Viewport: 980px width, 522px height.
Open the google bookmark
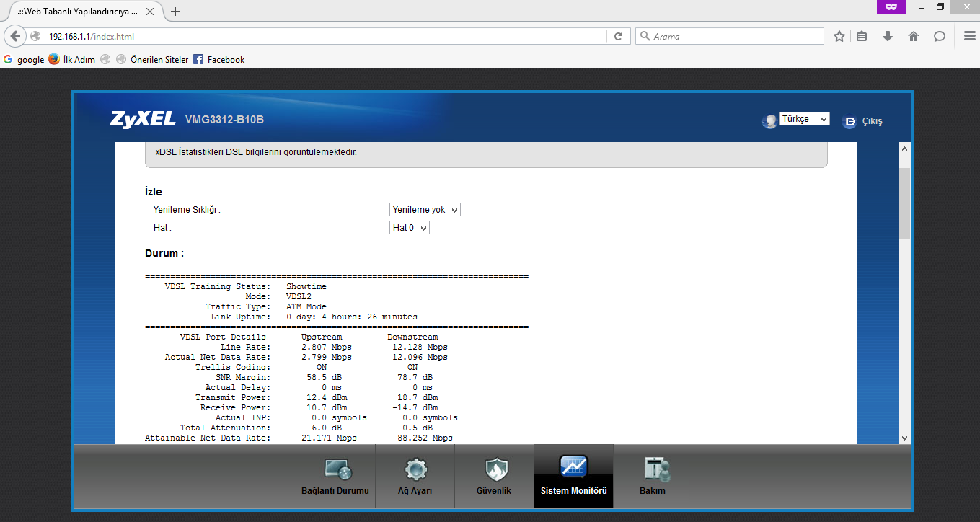click(24, 60)
